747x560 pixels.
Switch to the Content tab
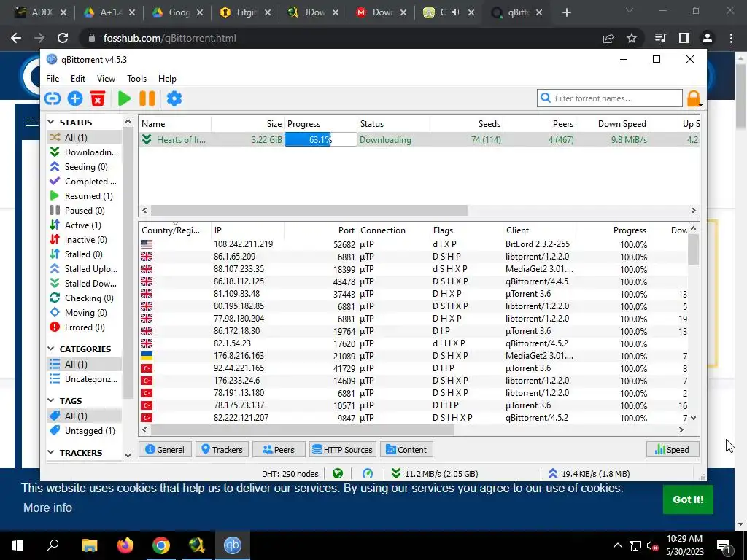click(406, 449)
